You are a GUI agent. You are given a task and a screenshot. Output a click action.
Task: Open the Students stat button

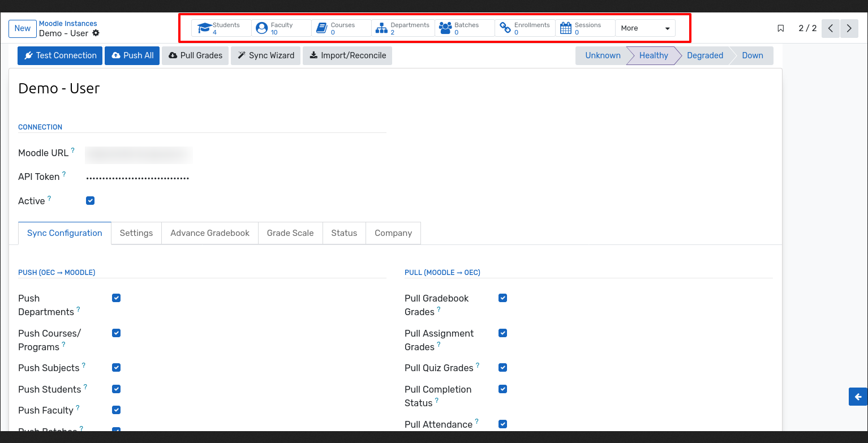(x=221, y=28)
